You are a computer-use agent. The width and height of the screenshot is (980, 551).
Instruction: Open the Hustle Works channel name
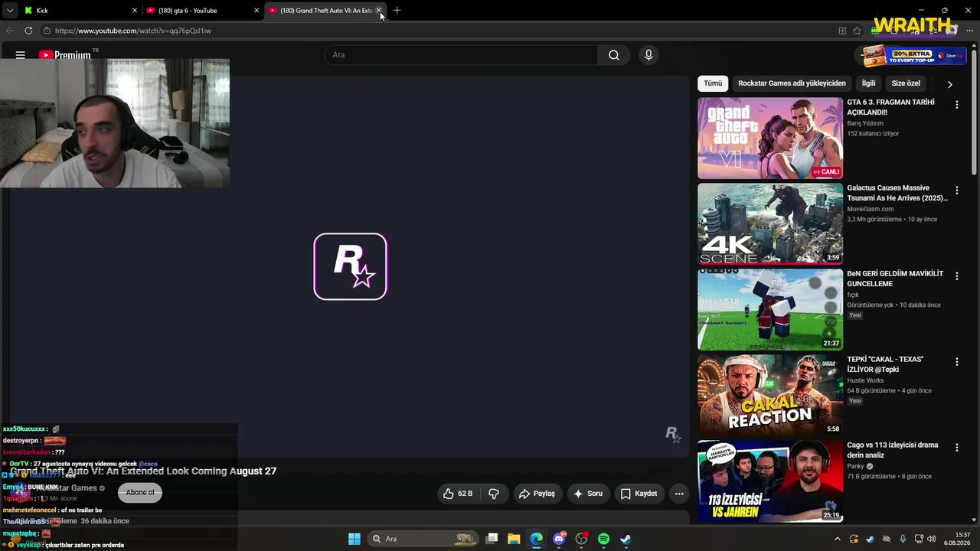tap(865, 380)
